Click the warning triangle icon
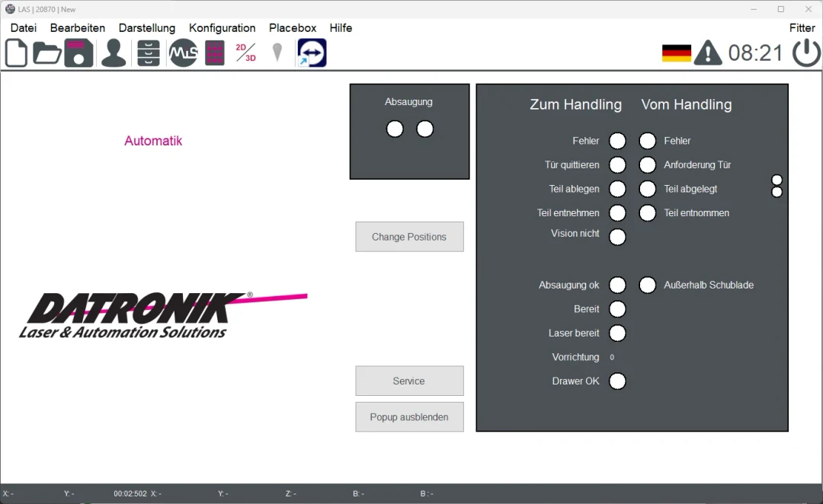 click(x=708, y=53)
